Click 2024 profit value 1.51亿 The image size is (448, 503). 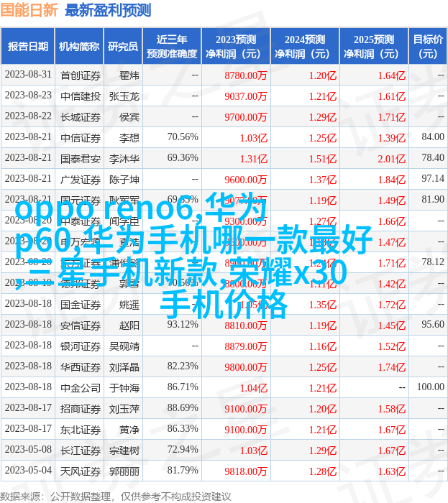pos(323,159)
